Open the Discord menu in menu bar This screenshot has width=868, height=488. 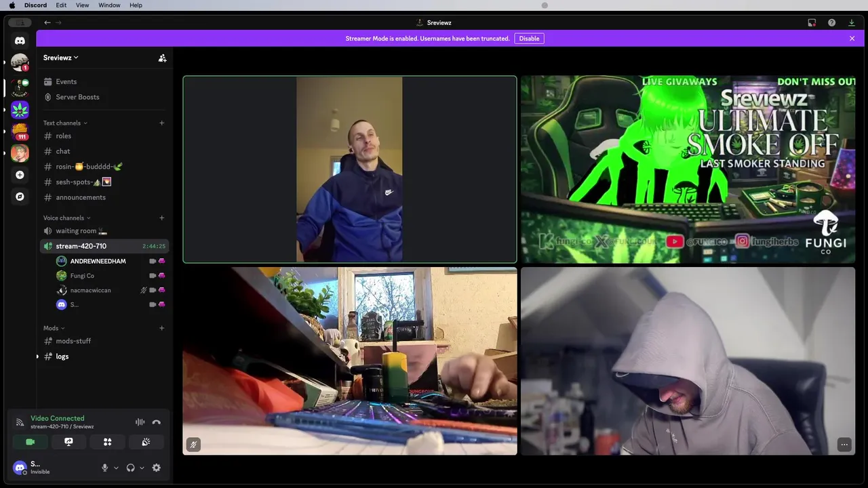35,5
